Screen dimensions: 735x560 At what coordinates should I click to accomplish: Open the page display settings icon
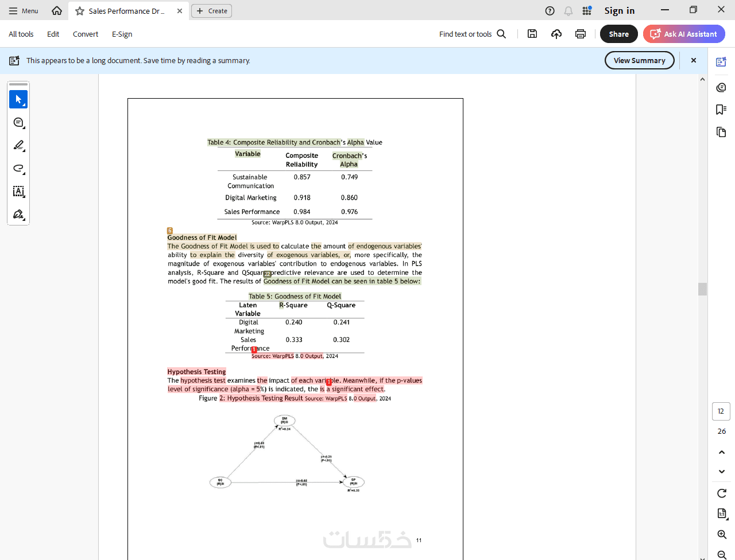(x=722, y=514)
